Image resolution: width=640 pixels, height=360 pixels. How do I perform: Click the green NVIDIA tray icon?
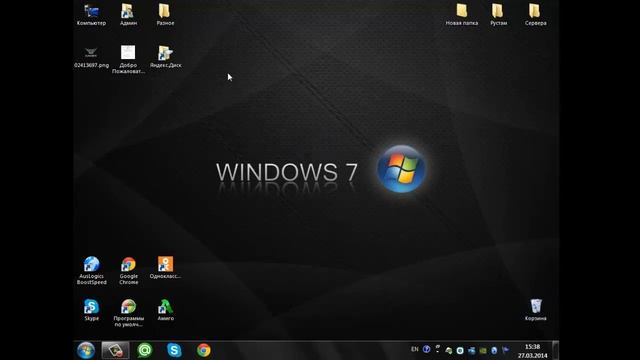click(483, 350)
